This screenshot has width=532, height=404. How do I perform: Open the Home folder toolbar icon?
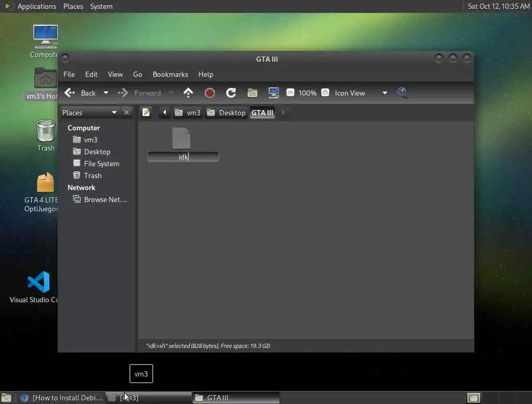252,92
